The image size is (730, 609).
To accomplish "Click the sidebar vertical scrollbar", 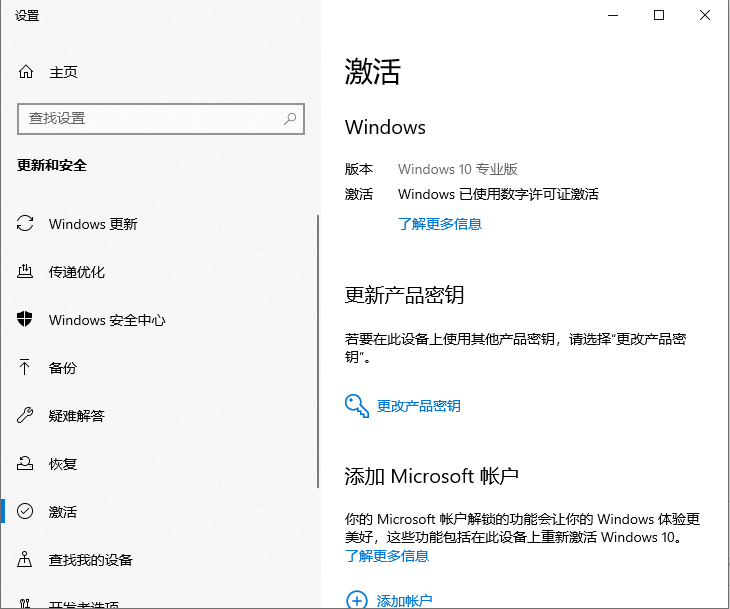I will 318,350.
